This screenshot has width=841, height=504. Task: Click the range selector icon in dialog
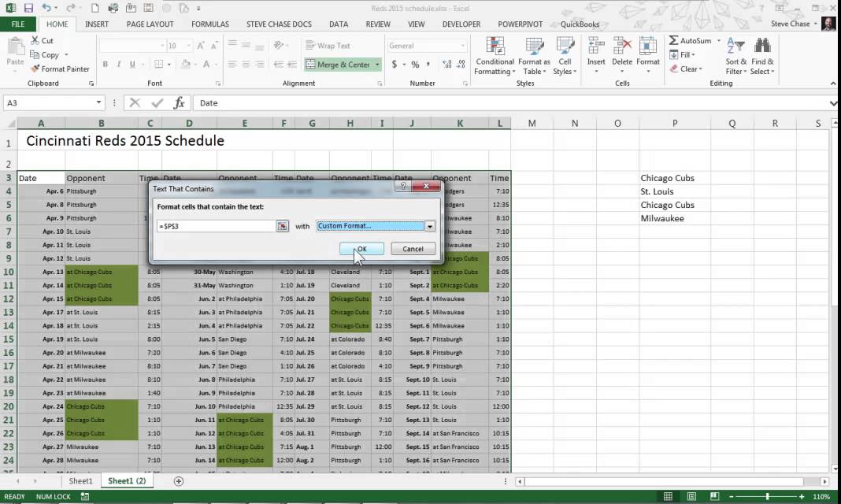[x=282, y=226]
